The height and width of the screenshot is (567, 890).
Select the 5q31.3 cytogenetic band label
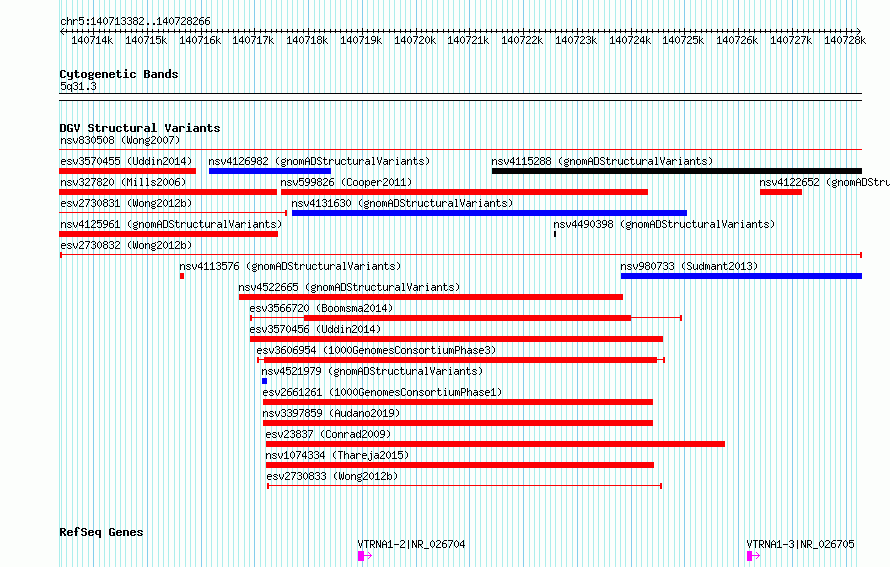coord(78,86)
